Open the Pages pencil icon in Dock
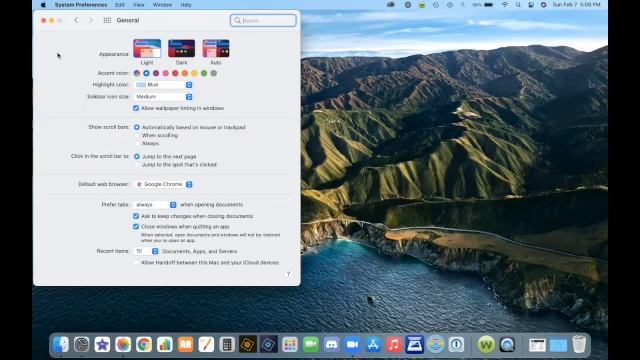 [207, 345]
